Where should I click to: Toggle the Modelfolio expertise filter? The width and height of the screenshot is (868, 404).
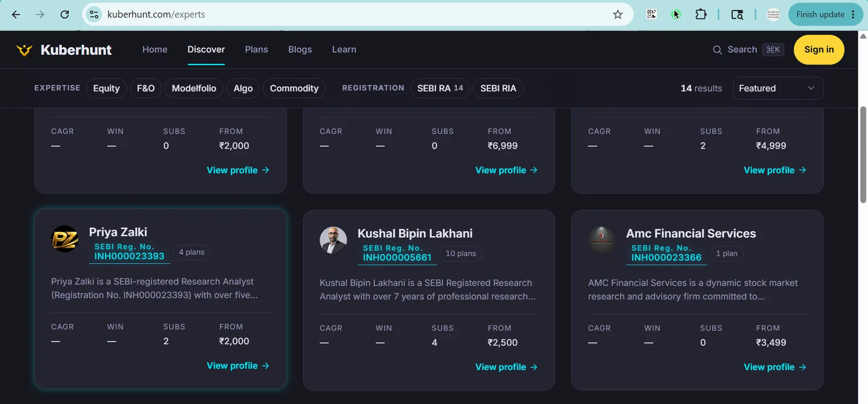coord(194,88)
